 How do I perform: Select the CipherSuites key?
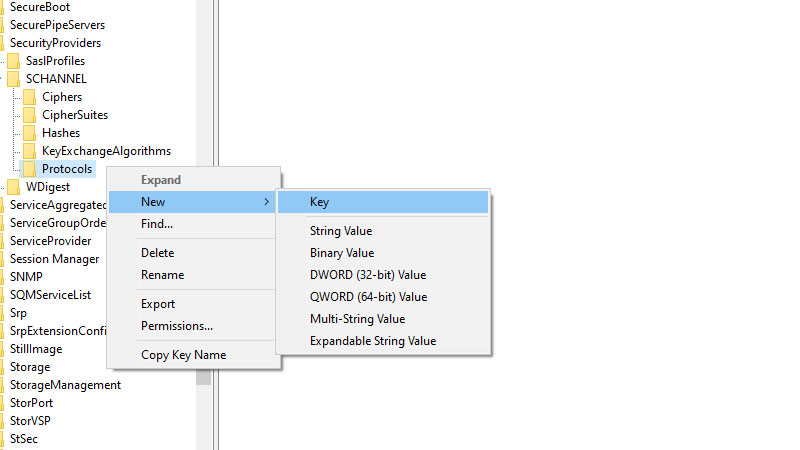point(75,115)
